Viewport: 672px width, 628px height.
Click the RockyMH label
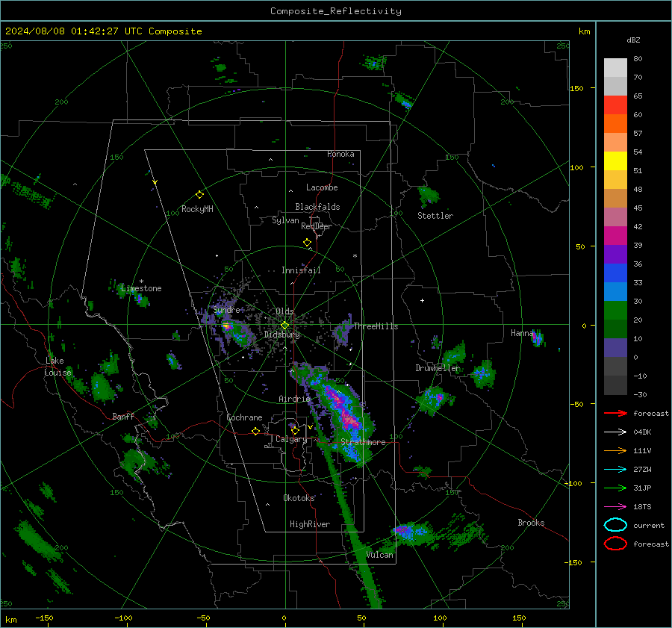(197, 209)
